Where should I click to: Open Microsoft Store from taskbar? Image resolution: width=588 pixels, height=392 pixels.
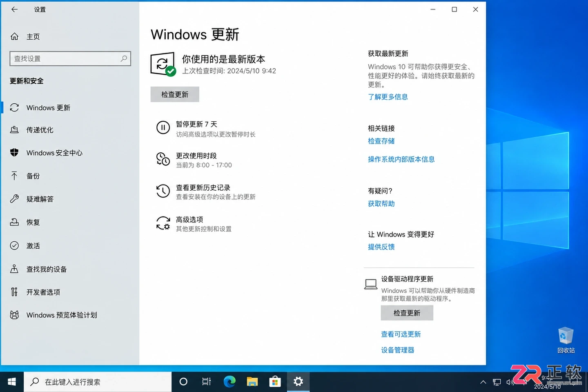point(275,382)
